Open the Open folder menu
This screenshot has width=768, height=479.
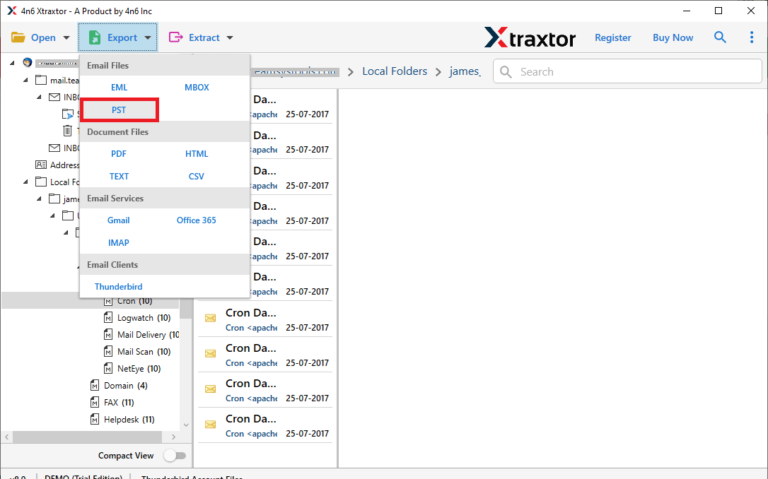[x=40, y=37]
